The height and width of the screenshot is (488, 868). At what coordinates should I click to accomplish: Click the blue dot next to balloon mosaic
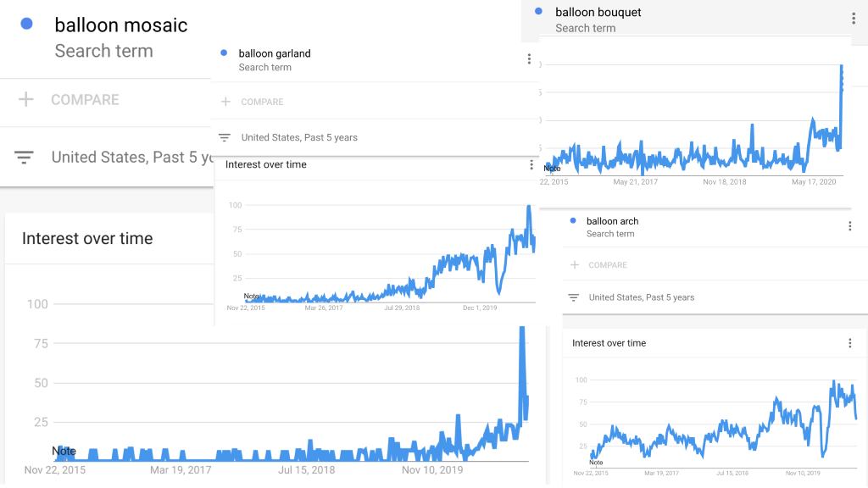26,24
